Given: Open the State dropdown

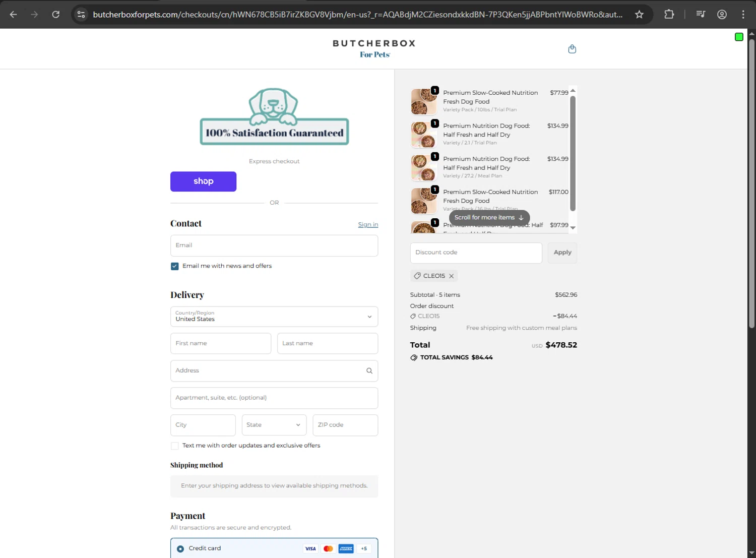Looking at the screenshot, I should [274, 425].
